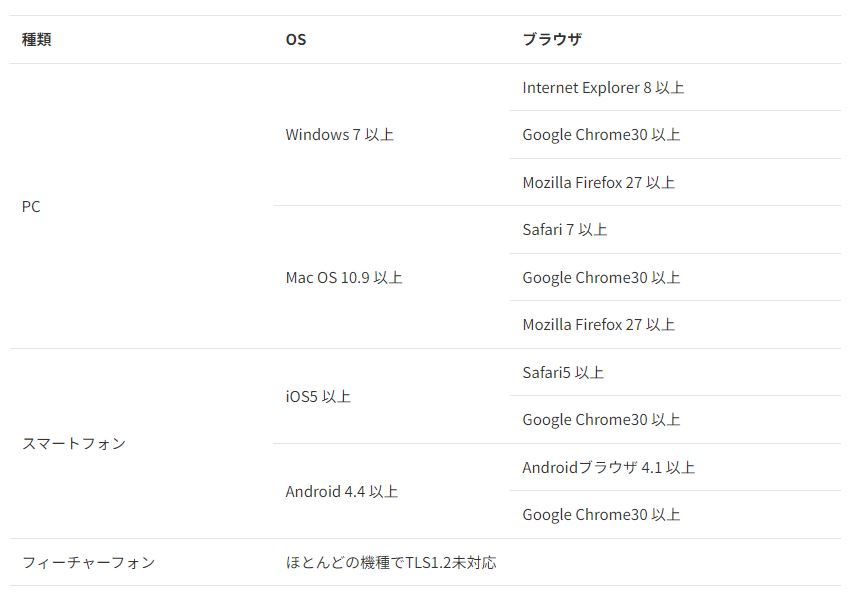Click the OS column header
Viewport: 856px width, 611px height.
click(296, 39)
